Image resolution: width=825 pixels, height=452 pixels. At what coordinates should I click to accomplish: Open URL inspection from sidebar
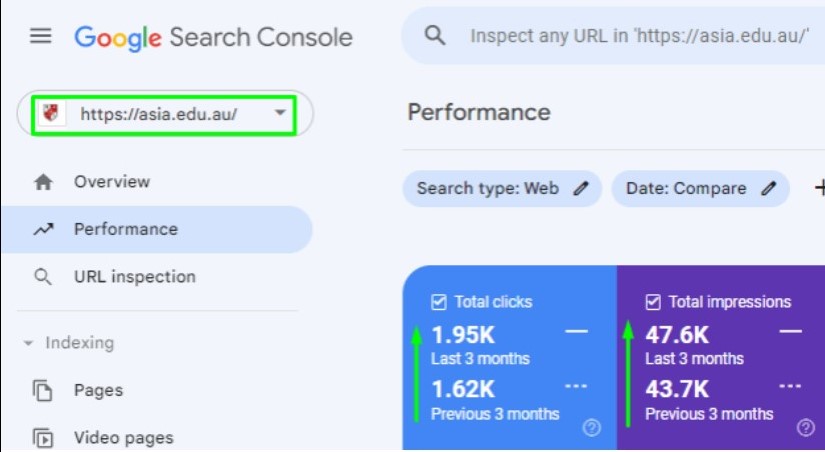click(134, 277)
